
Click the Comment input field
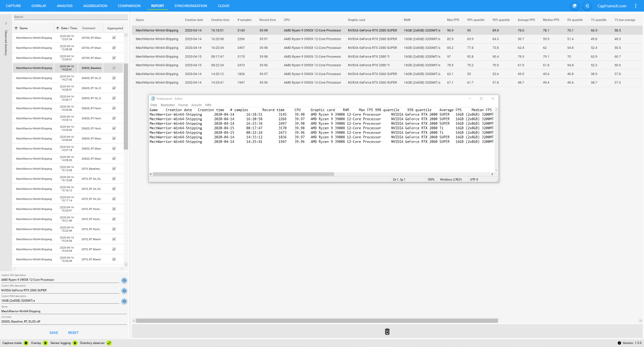[64, 321]
